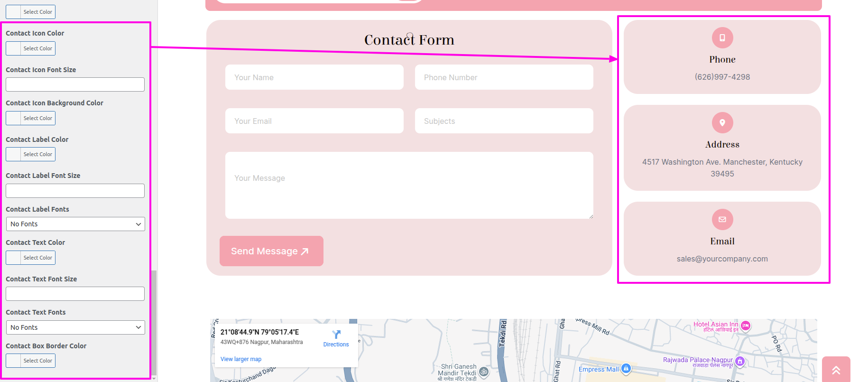The image size is (868, 382).
Task: Focus the Contact Icon Font Size field
Action: tap(75, 84)
